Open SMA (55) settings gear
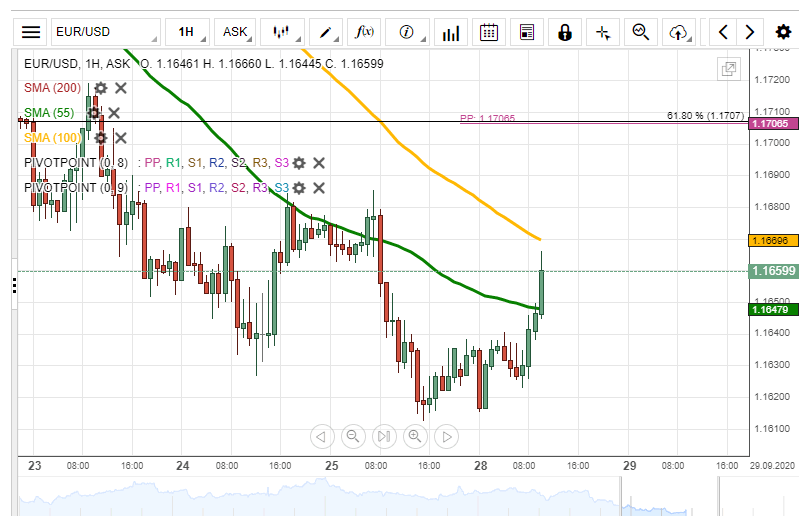Viewport: 803px width, 520px height. point(94,113)
